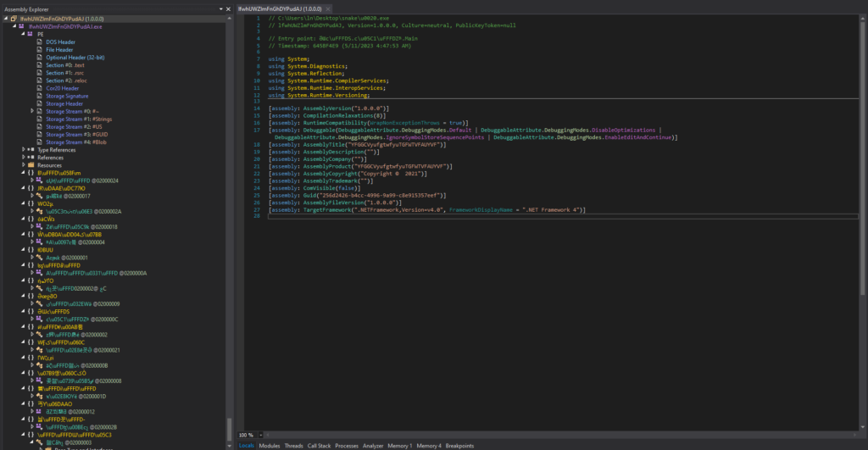
Task: Expand the References tree node
Action: pyautogui.click(x=24, y=157)
